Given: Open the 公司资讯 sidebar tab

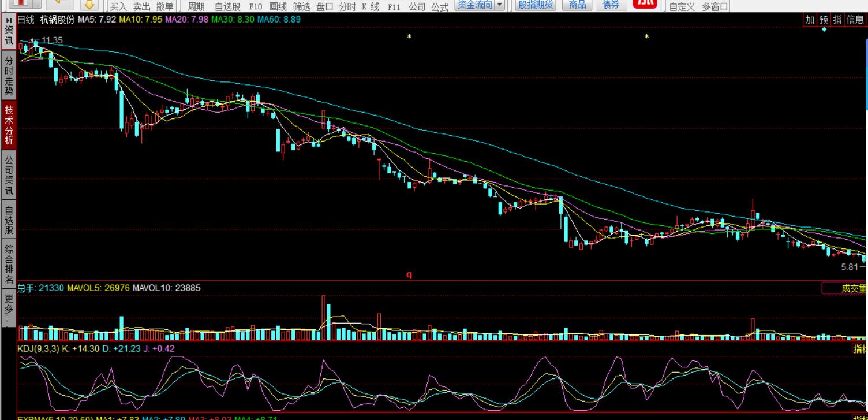Looking at the screenshot, I should (x=9, y=174).
